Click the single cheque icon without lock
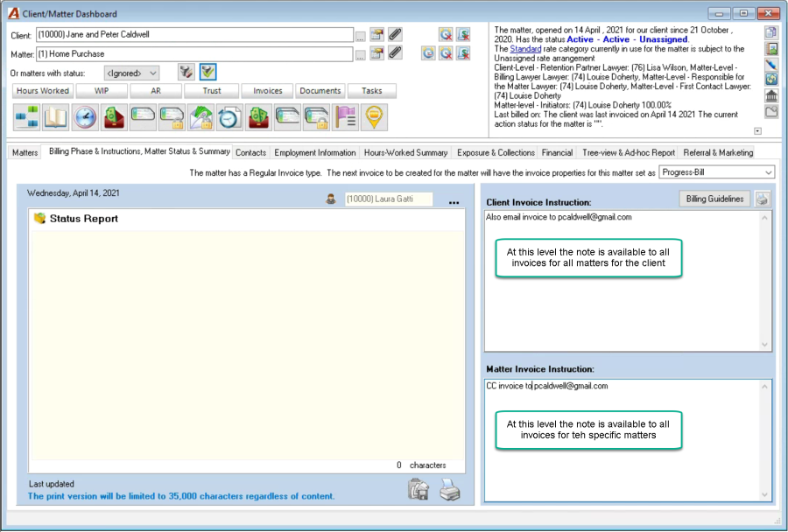788x532 pixels. tap(143, 117)
